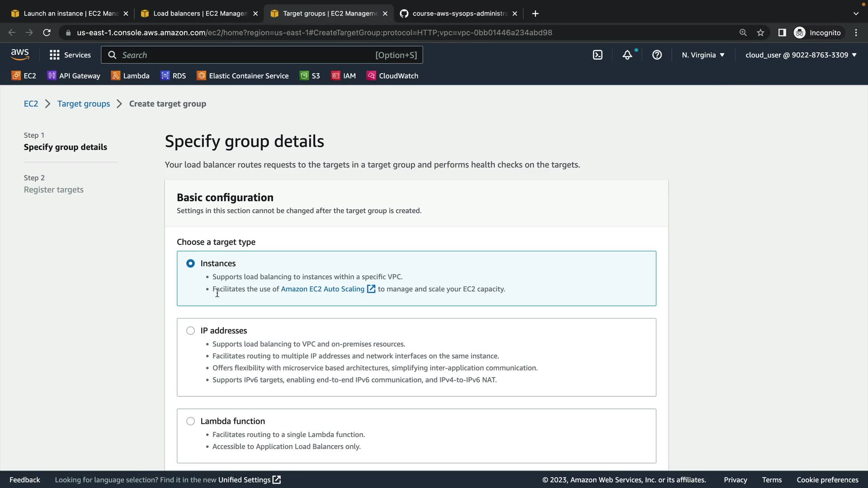Bookmark this page with star icon
The width and height of the screenshot is (868, 488).
click(760, 33)
